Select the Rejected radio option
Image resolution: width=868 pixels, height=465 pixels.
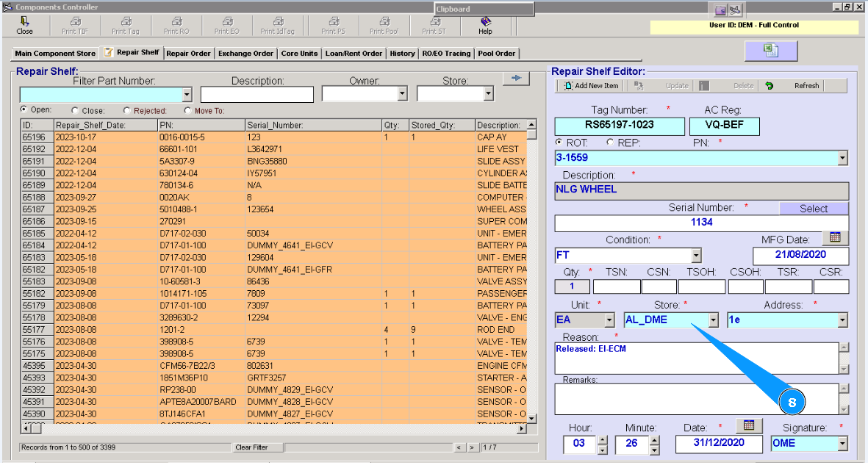pos(128,111)
